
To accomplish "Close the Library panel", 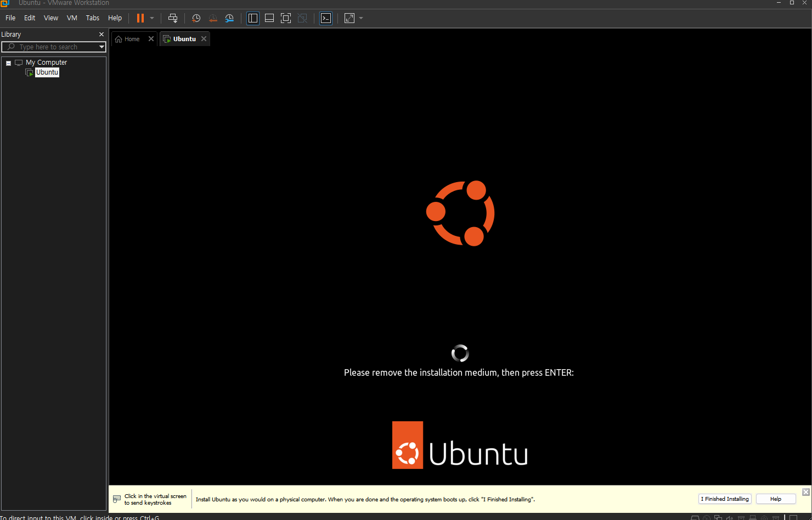I will (x=101, y=34).
